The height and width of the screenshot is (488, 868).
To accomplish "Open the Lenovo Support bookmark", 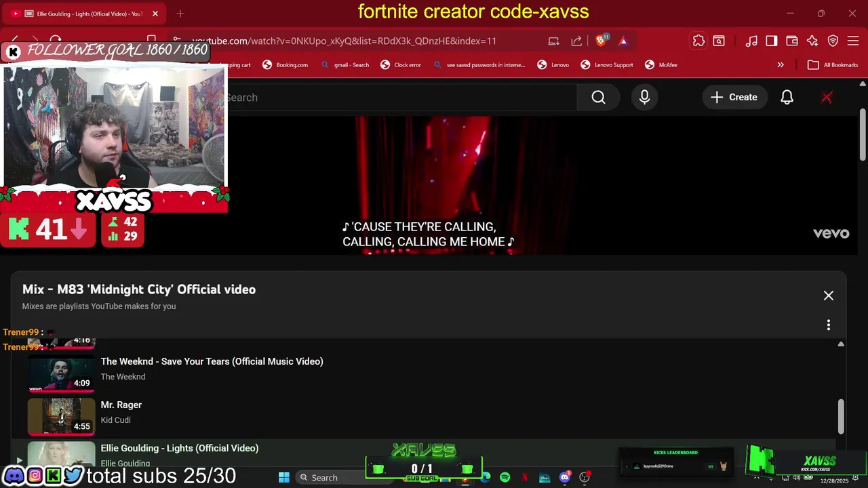I will coord(607,65).
